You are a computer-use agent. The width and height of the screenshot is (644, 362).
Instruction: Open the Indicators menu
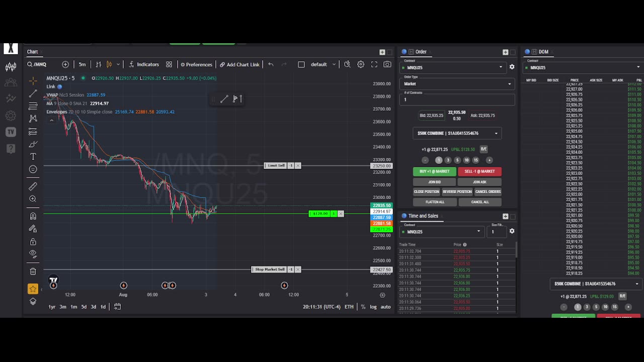coord(144,64)
